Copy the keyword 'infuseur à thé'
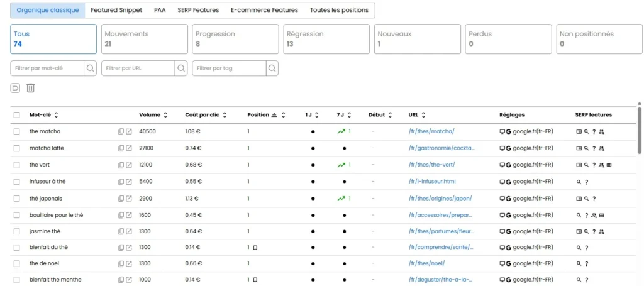The height and width of the screenshot is (286, 644). (120, 181)
